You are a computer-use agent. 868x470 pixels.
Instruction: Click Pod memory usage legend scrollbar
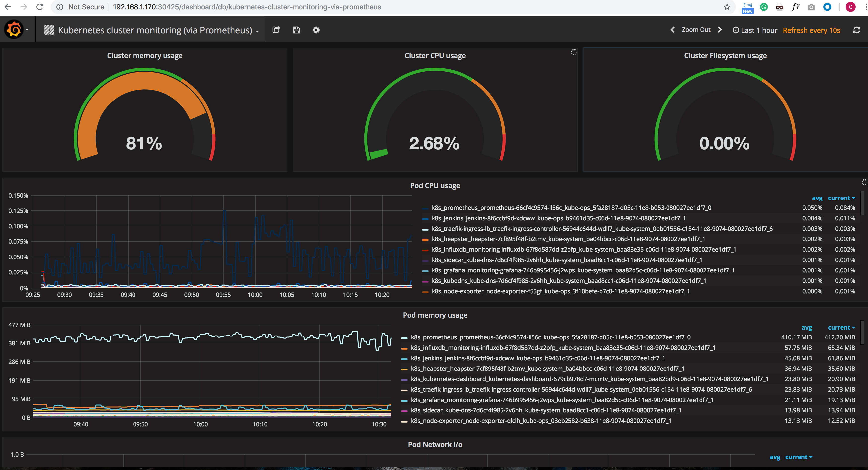(862, 333)
